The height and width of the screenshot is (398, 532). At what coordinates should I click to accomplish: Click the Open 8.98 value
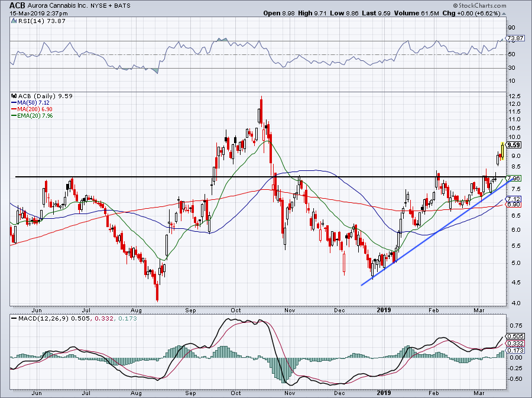point(279,13)
